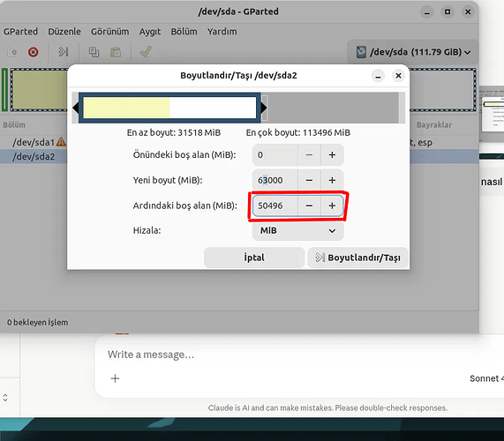
Task: Click the right resize handle of partition bar
Action: pos(264,108)
